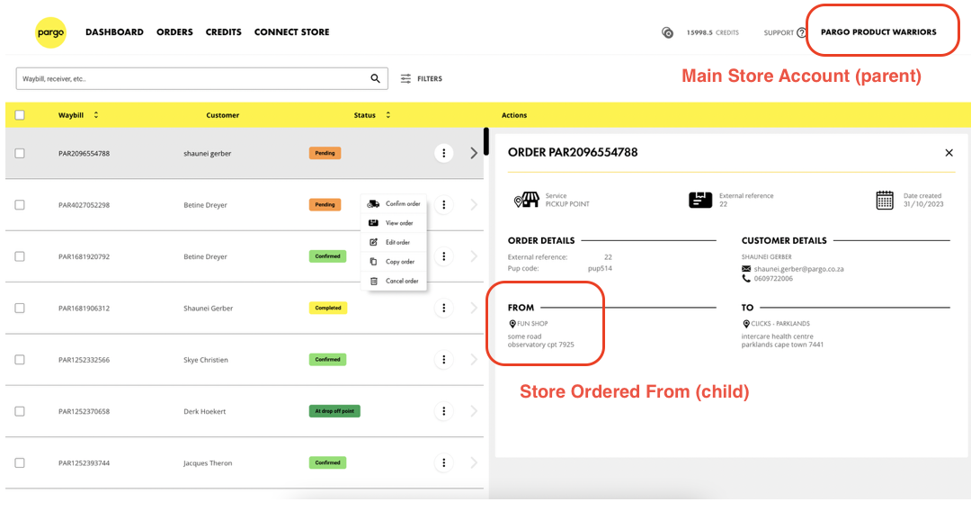Click the email envelope icon in customer details
980x511 pixels.
coord(745,269)
